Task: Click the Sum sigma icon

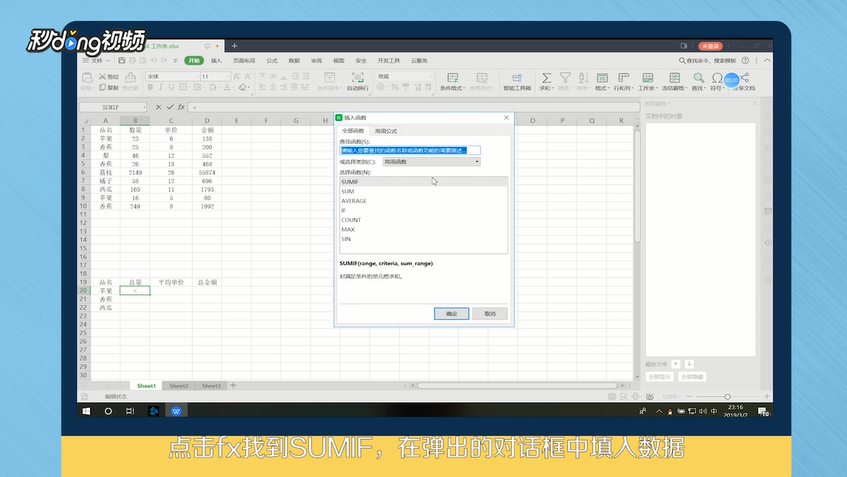Action: point(546,78)
